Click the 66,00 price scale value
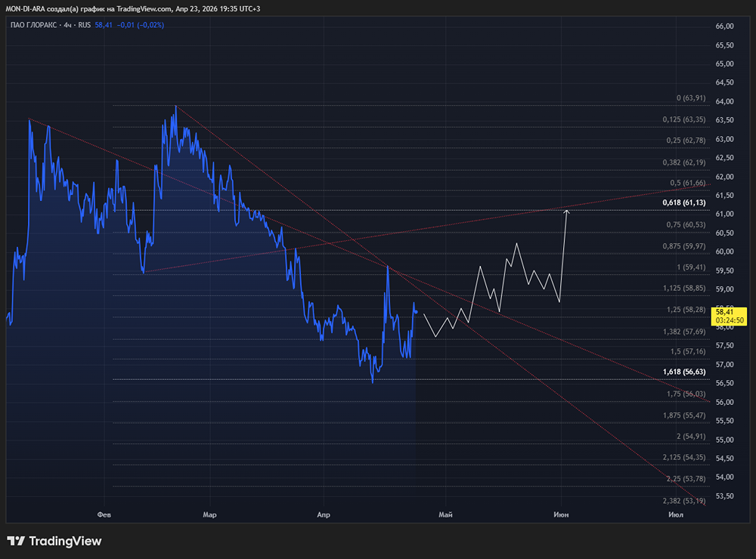 [x=725, y=26]
